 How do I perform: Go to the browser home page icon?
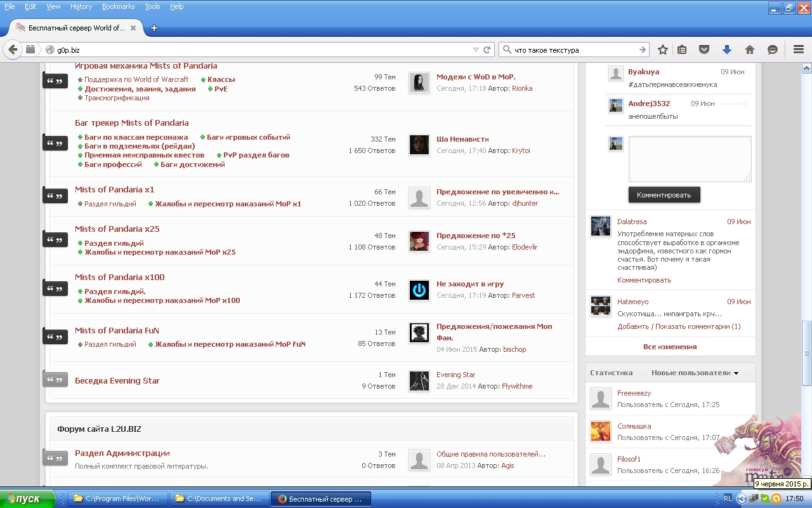749,50
